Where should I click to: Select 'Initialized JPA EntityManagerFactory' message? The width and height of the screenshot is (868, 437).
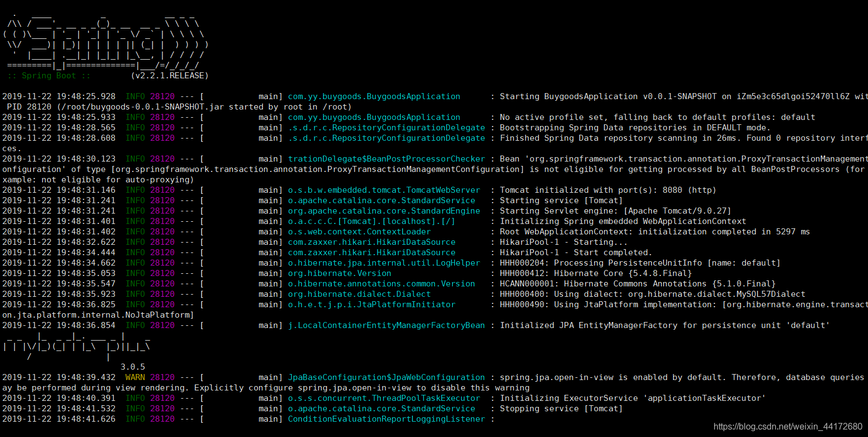pos(664,325)
